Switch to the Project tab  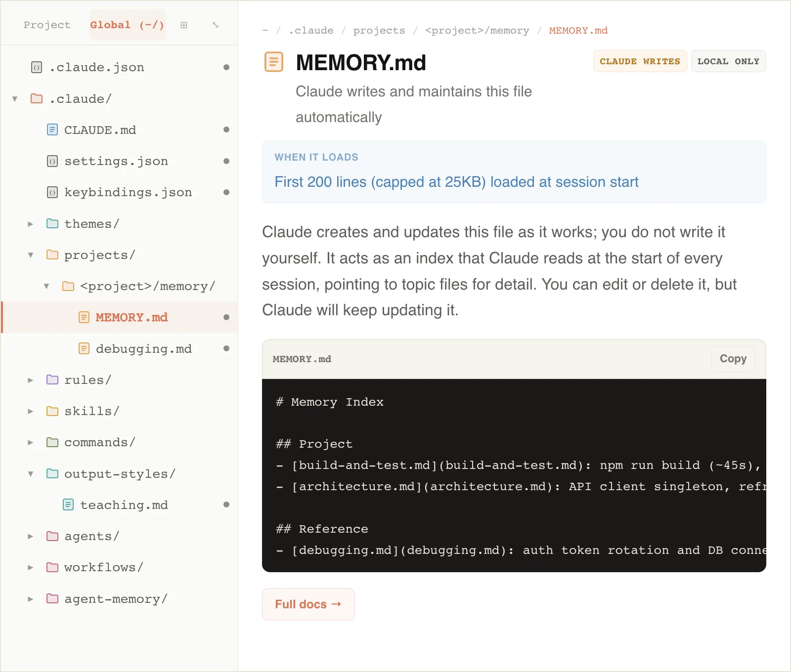click(47, 25)
